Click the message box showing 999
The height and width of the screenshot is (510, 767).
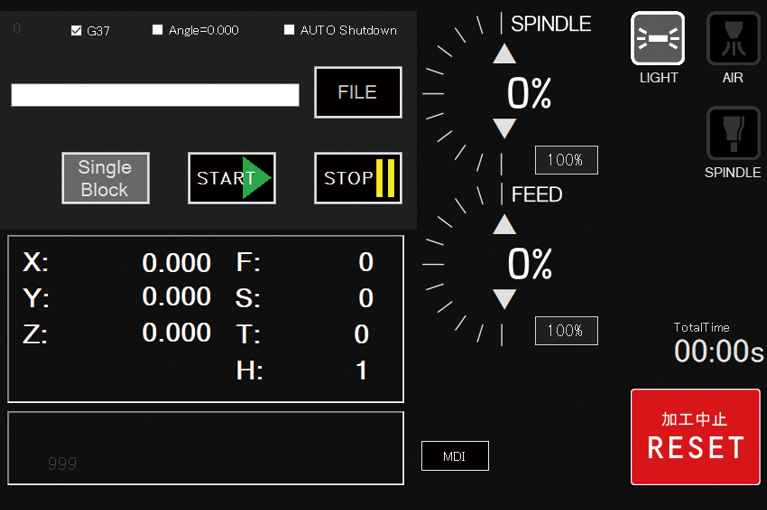pos(205,448)
